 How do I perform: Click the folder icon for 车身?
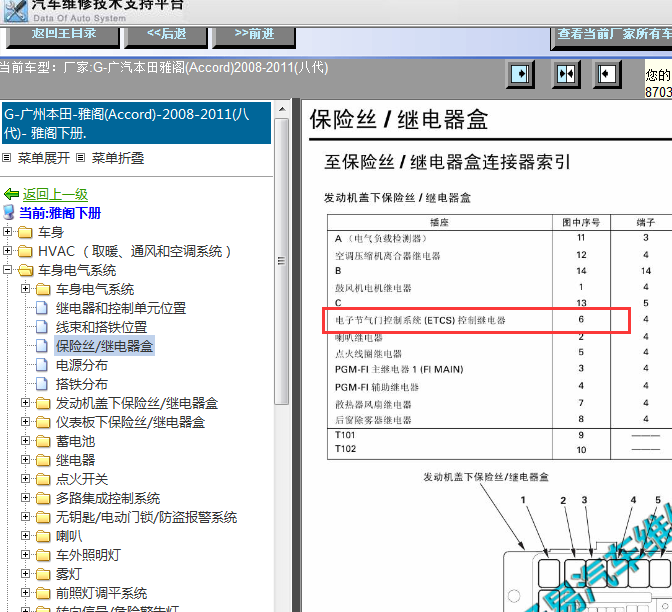click(x=25, y=232)
